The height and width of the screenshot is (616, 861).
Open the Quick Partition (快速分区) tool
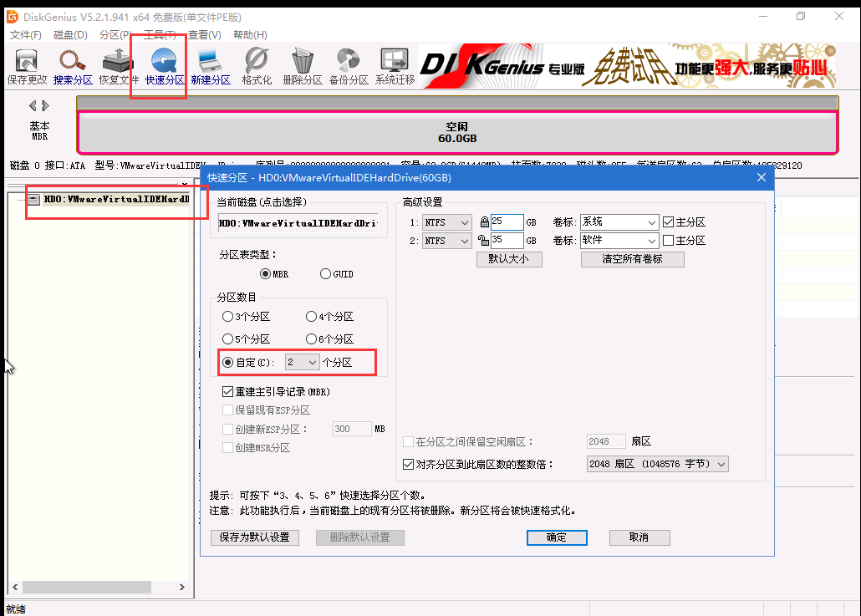(x=164, y=66)
